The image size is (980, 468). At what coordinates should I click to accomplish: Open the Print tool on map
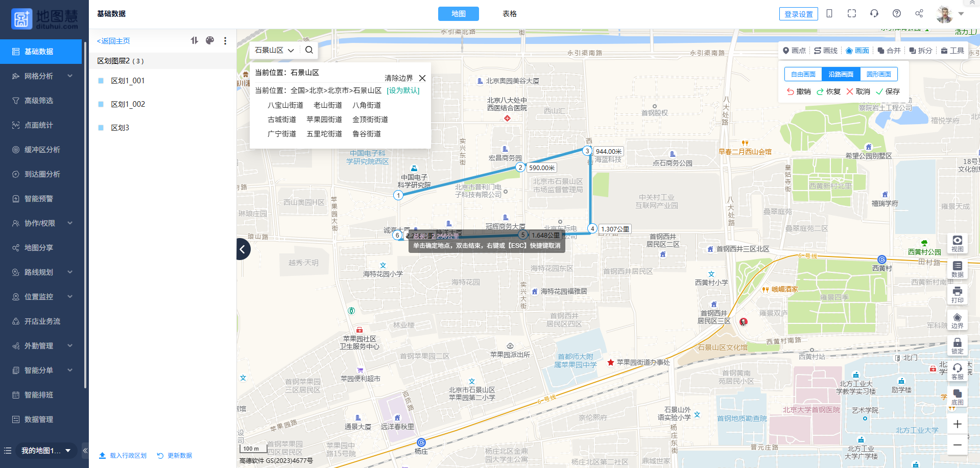pos(957,294)
